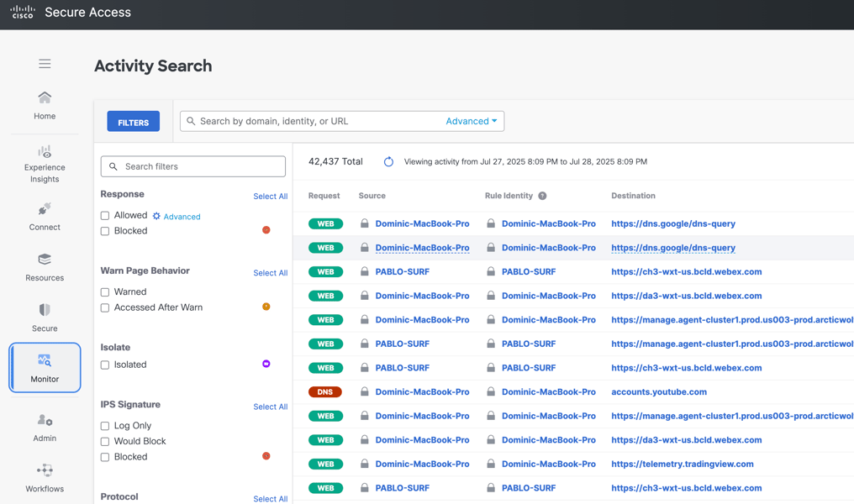
Task: Click the search icon in the domain search box
Action: point(191,121)
